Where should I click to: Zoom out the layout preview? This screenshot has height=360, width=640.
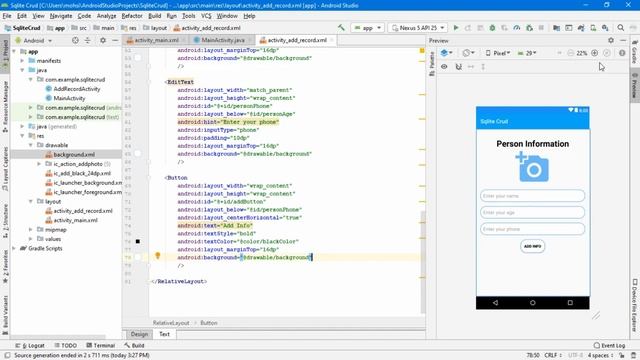(570, 53)
